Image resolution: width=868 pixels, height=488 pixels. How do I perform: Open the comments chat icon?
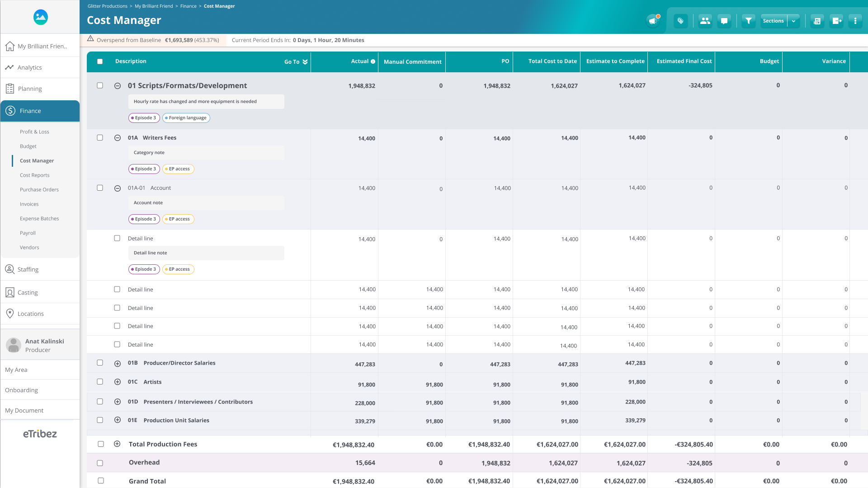click(x=724, y=21)
